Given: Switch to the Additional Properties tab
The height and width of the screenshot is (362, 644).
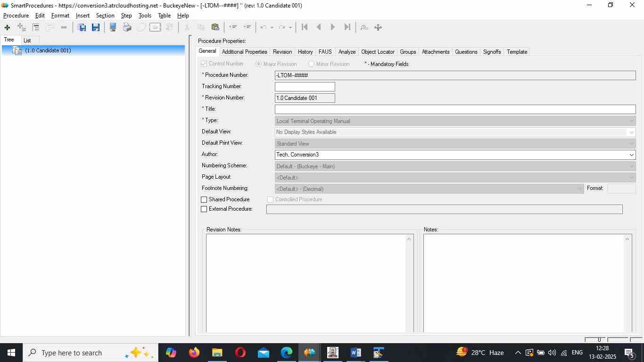Looking at the screenshot, I should click(x=244, y=52).
